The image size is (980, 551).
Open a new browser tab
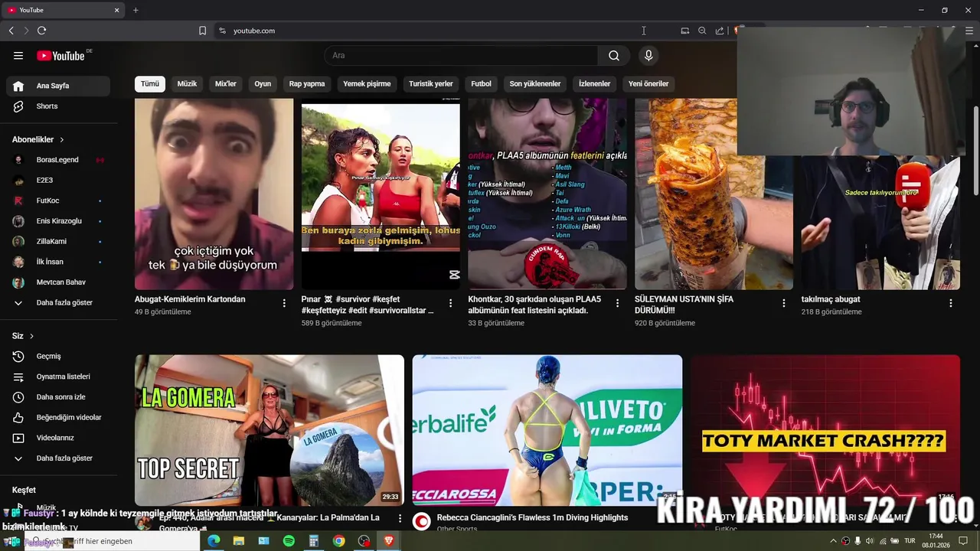coord(136,10)
